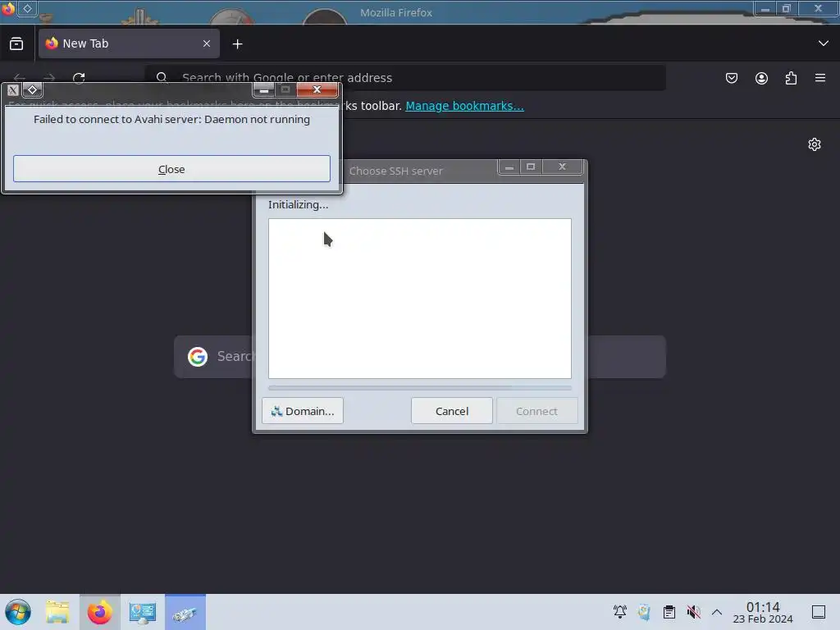Open a new tab with plus icon
840x630 pixels.
[x=237, y=44]
